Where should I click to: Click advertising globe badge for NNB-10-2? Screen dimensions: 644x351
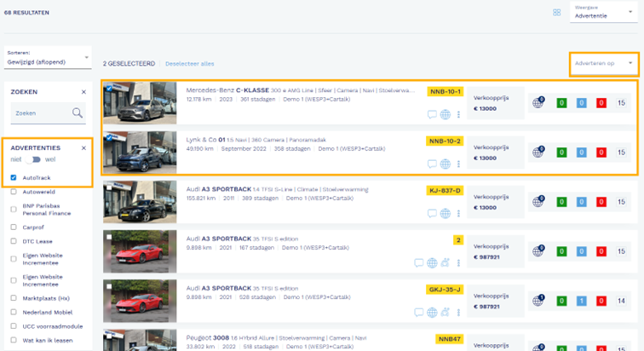538,152
